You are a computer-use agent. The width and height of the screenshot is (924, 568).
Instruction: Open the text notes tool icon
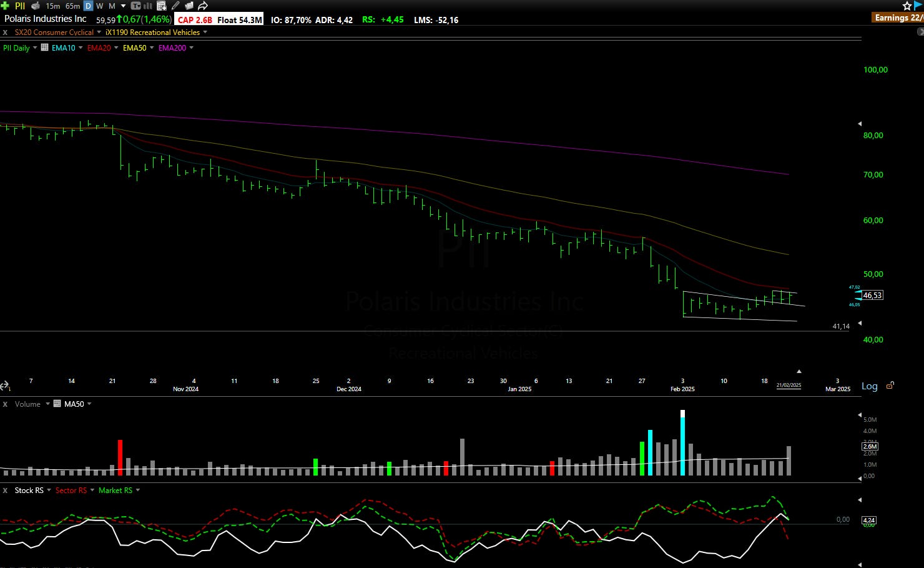pos(135,6)
